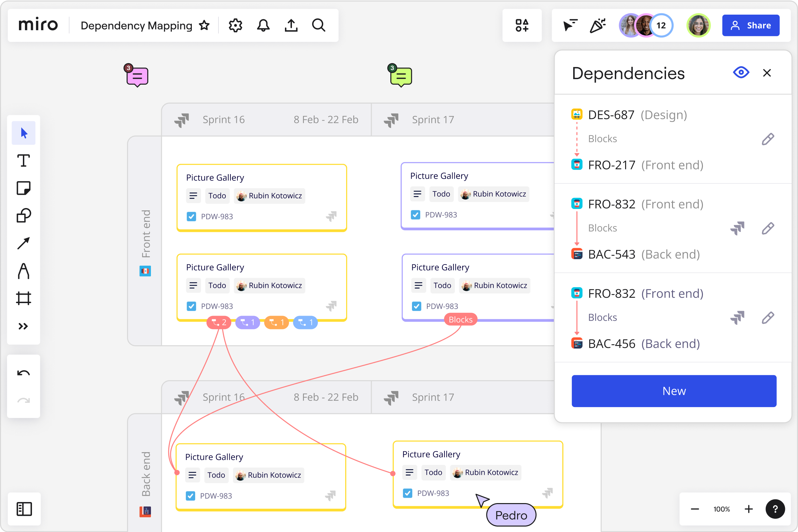
Task: Open the pink comment thread bubble
Action: coord(137,76)
